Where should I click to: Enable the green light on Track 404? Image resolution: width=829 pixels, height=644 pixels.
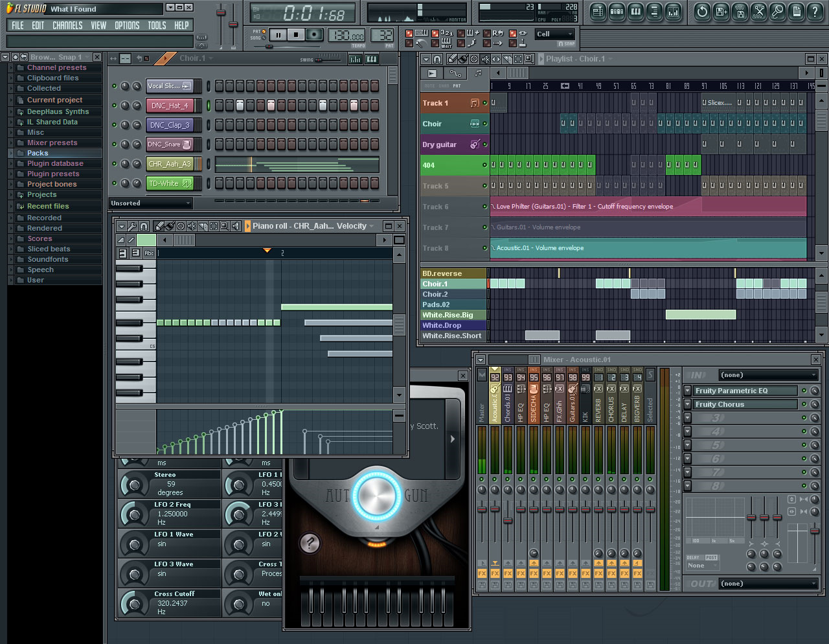click(x=484, y=165)
